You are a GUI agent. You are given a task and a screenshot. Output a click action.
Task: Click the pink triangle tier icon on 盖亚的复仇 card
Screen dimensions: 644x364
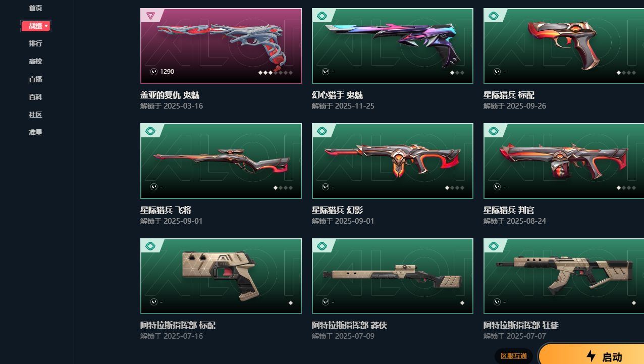pos(150,16)
